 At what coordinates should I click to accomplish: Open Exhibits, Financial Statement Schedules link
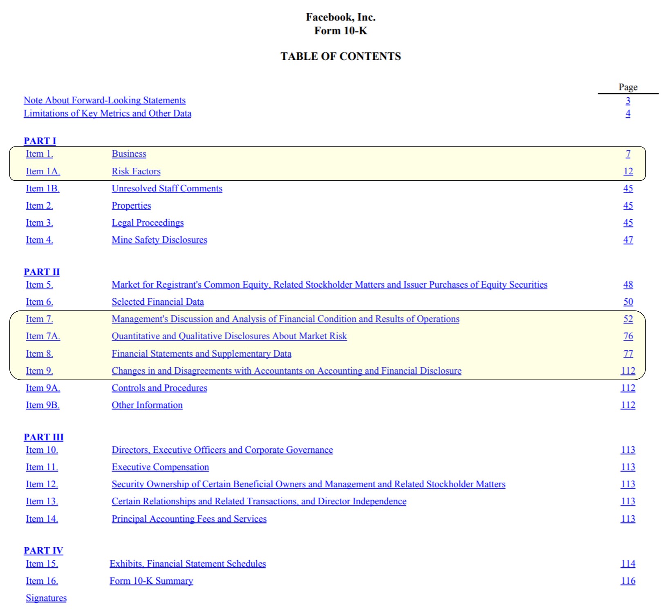pyautogui.click(x=188, y=564)
